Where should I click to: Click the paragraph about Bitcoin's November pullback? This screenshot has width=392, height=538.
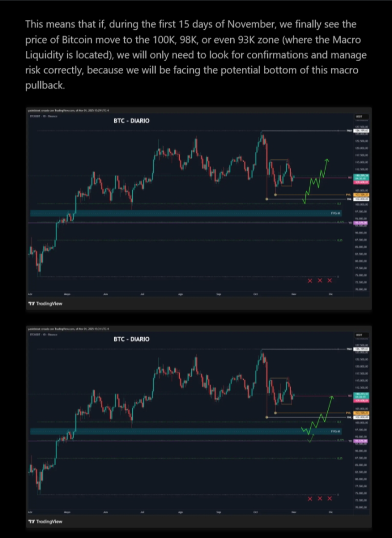coord(196,55)
